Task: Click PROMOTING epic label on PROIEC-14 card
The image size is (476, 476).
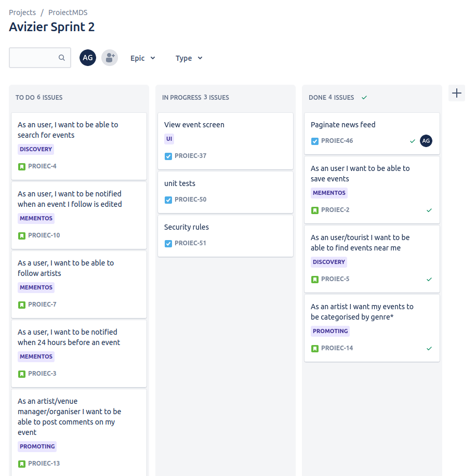Action: [x=330, y=331]
